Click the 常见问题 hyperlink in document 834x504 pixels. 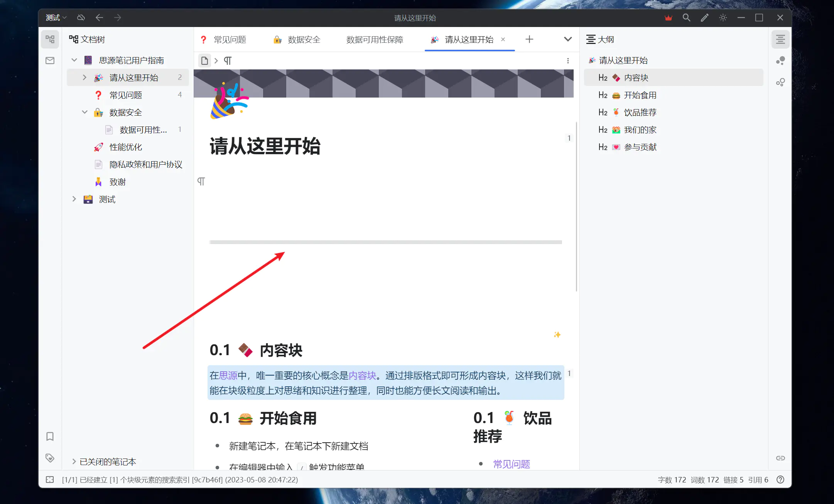point(511,464)
